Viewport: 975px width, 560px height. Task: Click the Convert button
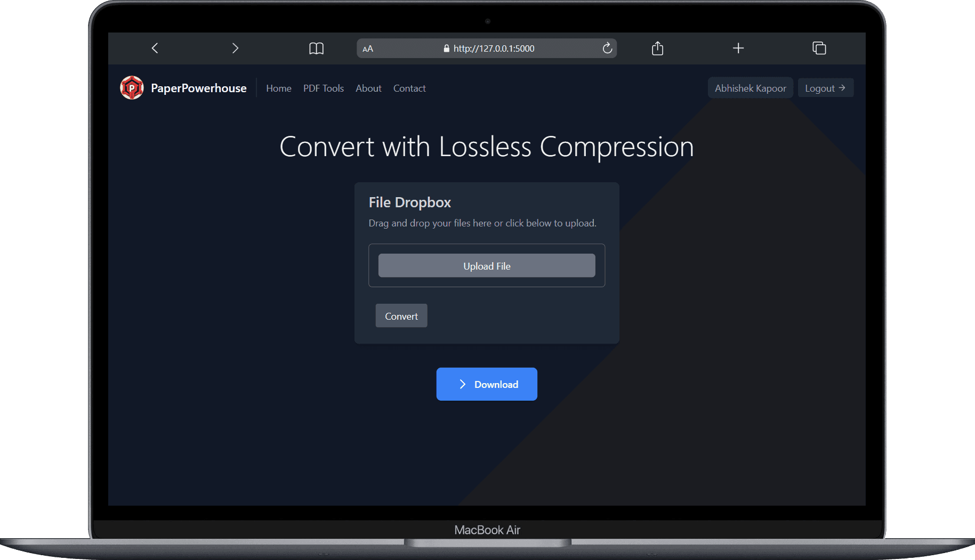(x=401, y=316)
